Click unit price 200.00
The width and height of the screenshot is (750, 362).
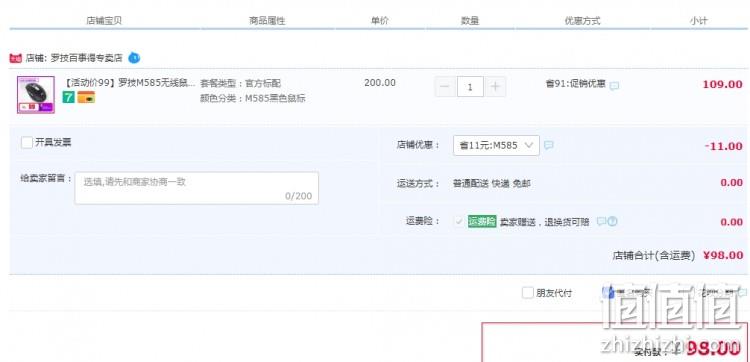380,83
